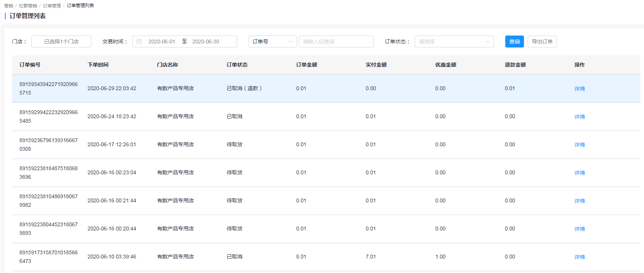Click the 已取消（退款） status cell
644x273 pixels.
coord(245,88)
